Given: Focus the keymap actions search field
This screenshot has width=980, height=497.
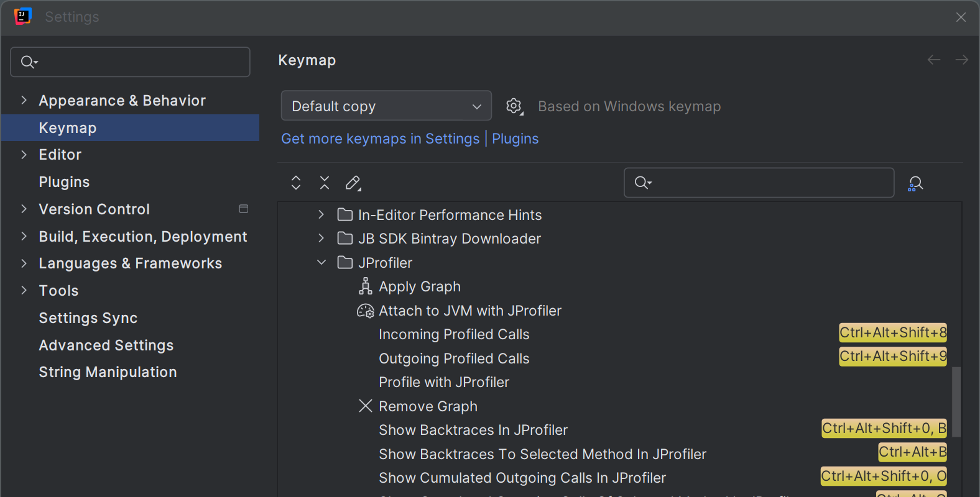Looking at the screenshot, I should 759,183.
